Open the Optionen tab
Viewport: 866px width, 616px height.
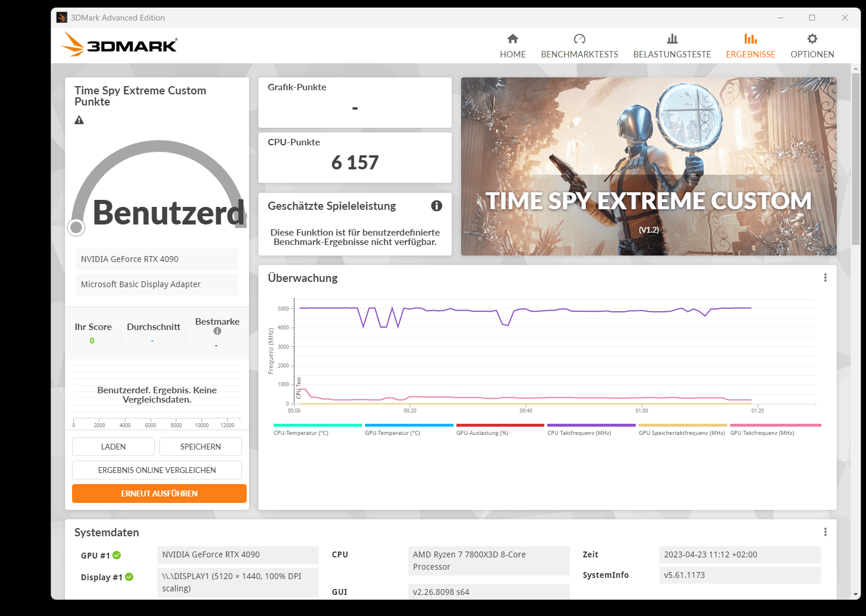tap(812, 46)
